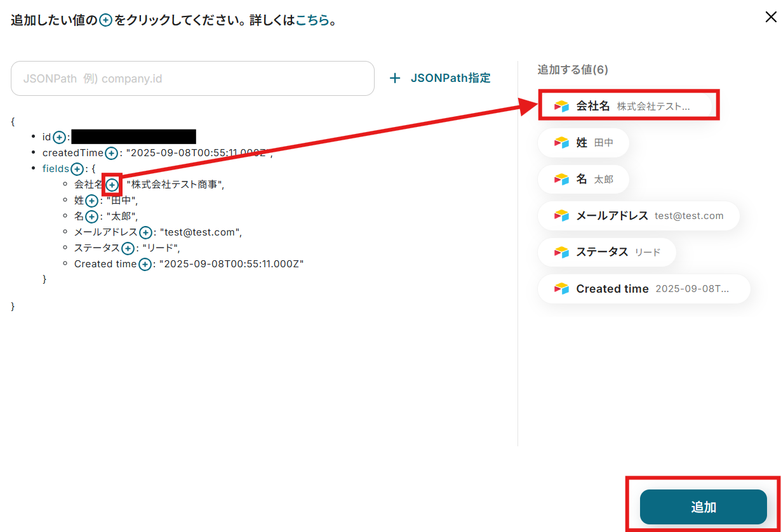Click the 追加 button
Screen dimensions: 781x532
[x=703, y=507]
